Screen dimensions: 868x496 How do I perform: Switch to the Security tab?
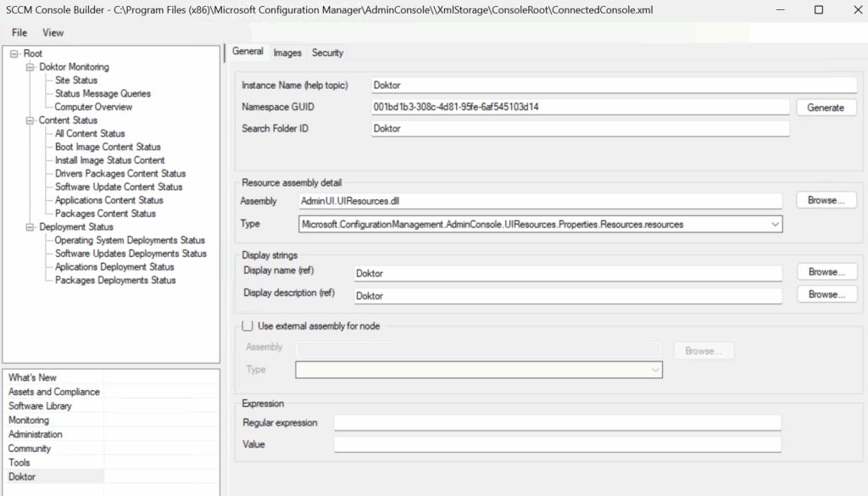[x=327, y=53]
